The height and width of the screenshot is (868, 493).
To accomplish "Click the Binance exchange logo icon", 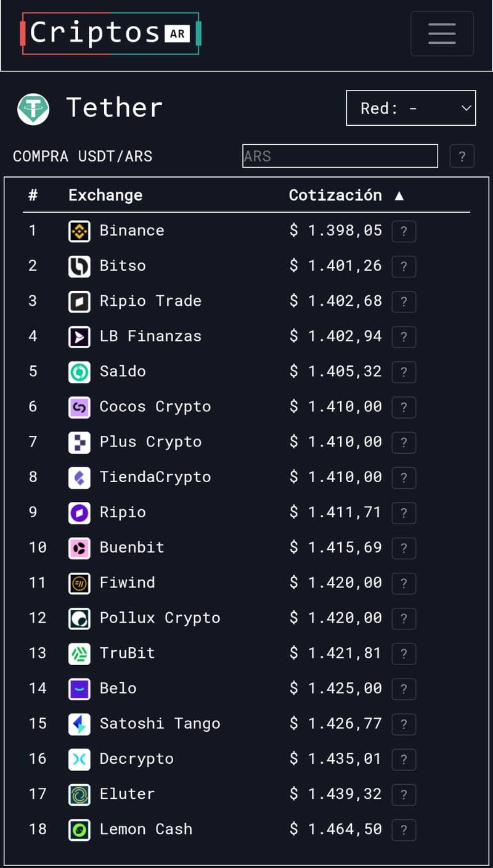I will coord(79,231).
